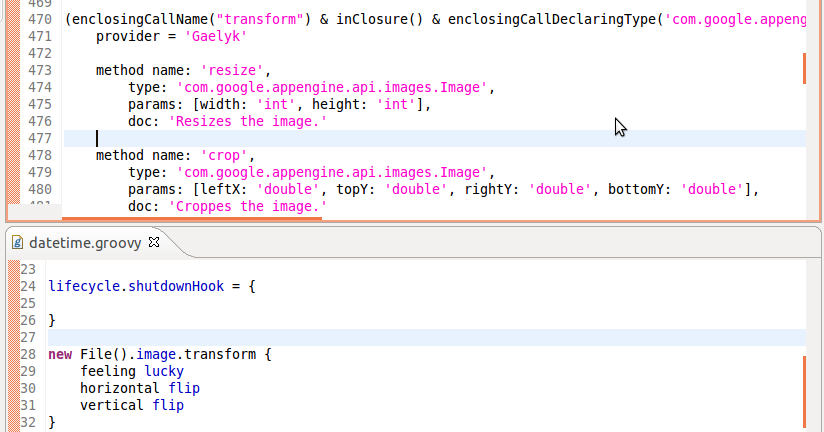Click the Groovy file icon on datetime.groovy tab
Image resolution: width=824 pixels, height=432 pixels.
pyautogui.click(x=17, y=242)
